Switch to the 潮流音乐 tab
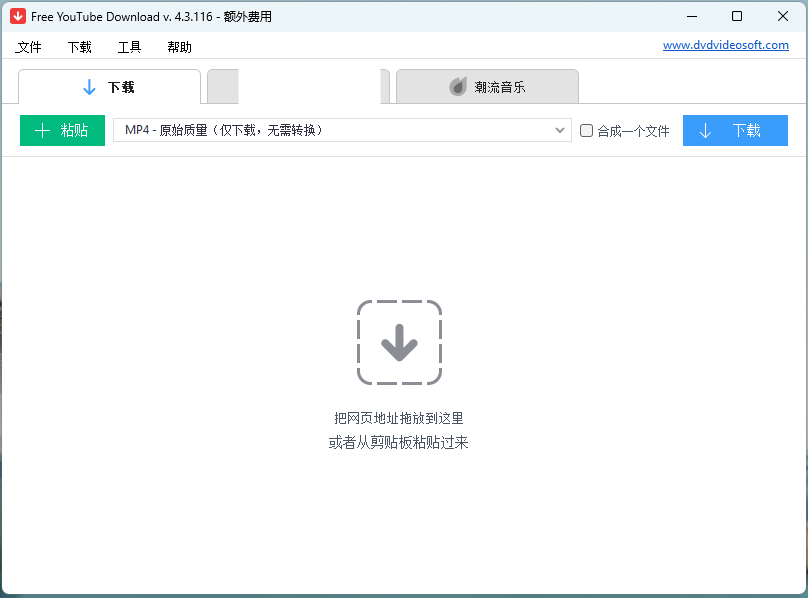The height and width of the screenshot is (598, 808). coord(487,87)
